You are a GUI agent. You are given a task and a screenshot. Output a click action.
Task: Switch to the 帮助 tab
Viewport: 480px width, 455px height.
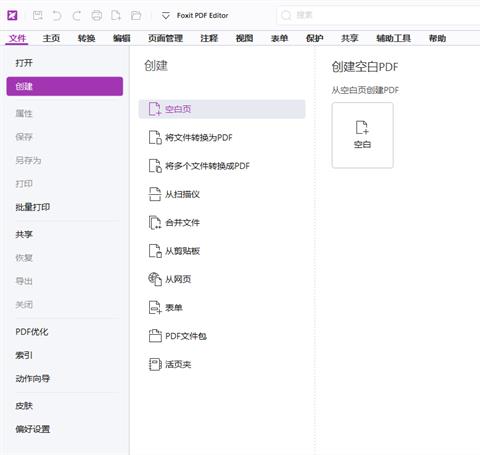point(437,38)
